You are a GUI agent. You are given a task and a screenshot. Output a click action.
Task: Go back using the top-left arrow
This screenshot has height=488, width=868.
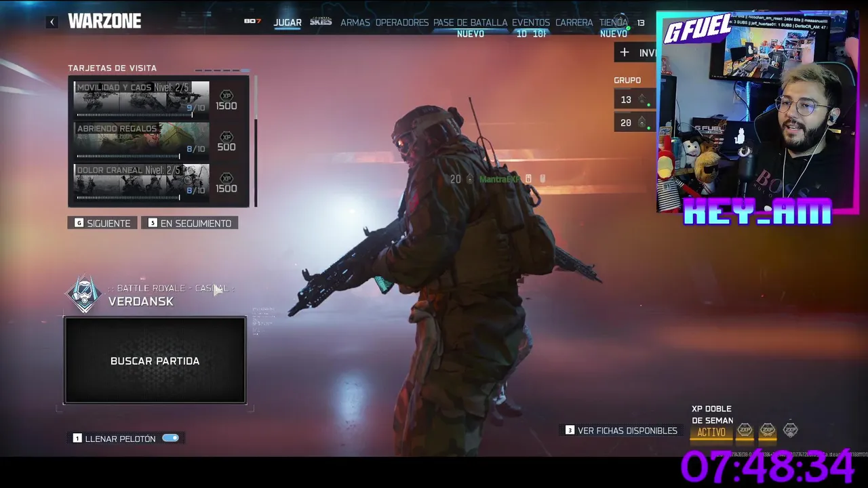tap(52, 22)
